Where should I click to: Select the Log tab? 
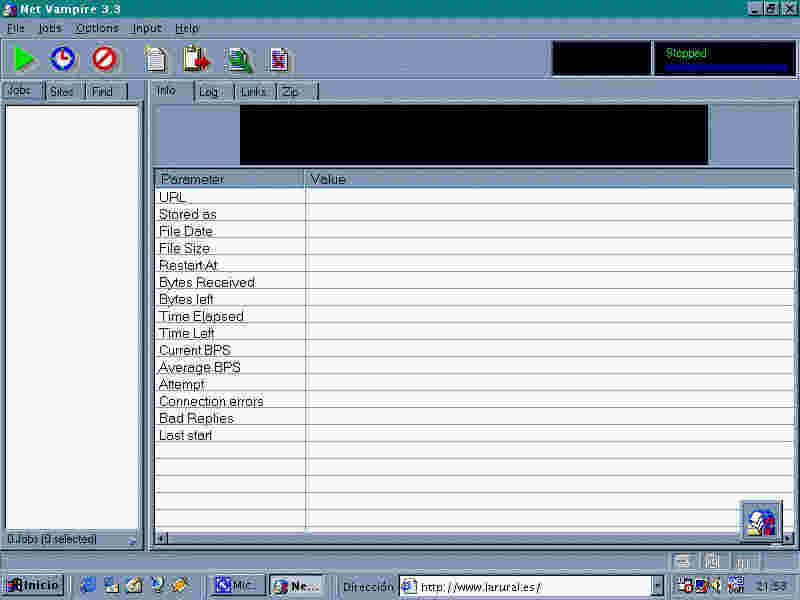pyautogui.click(x=213, y=92)
